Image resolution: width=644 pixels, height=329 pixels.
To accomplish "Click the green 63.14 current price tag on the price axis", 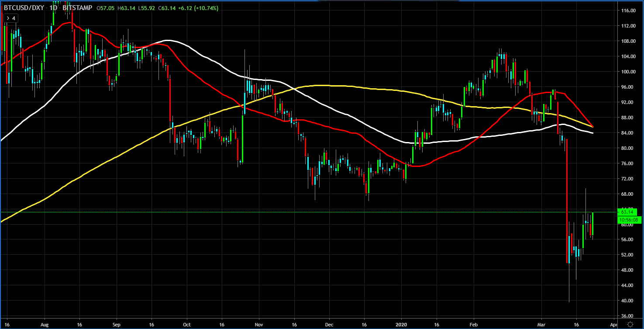I will 627,212.
